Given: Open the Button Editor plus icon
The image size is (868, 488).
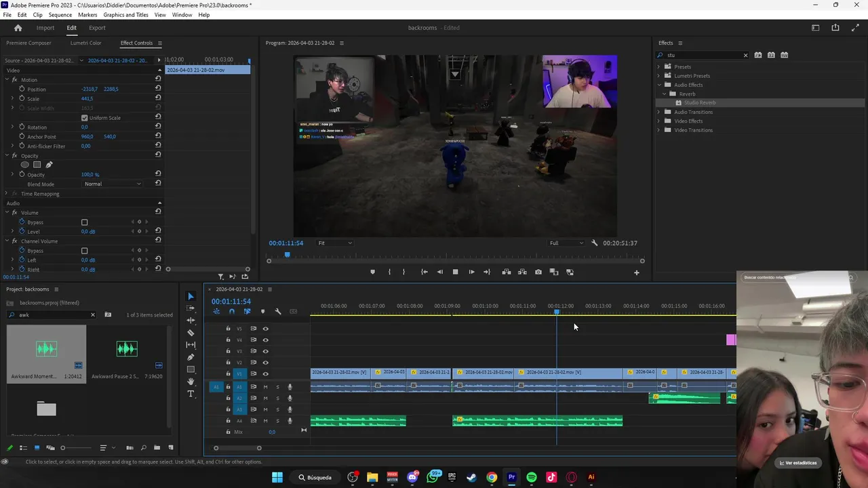Looking at the screenshot, I should coord(636,272).
